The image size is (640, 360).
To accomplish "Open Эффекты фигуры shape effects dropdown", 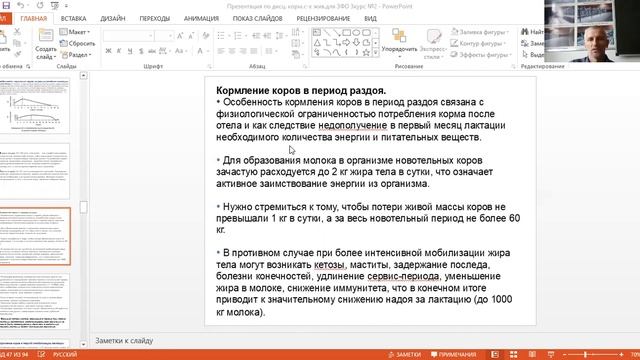I will point(481,55).
